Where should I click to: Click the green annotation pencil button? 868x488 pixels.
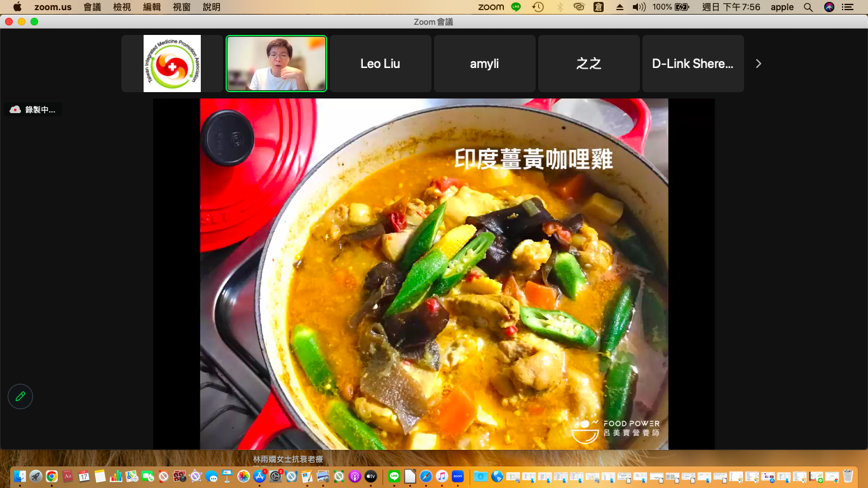point(20,396)
